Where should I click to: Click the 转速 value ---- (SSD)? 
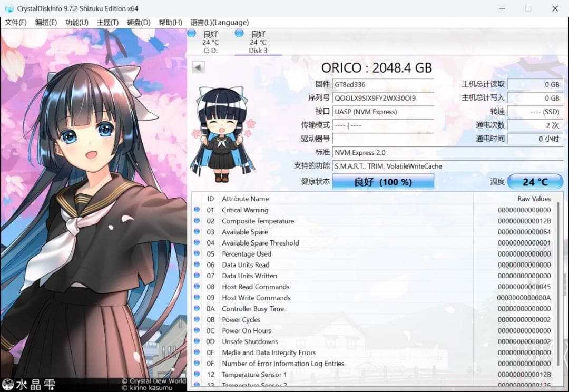click(535, 112)
